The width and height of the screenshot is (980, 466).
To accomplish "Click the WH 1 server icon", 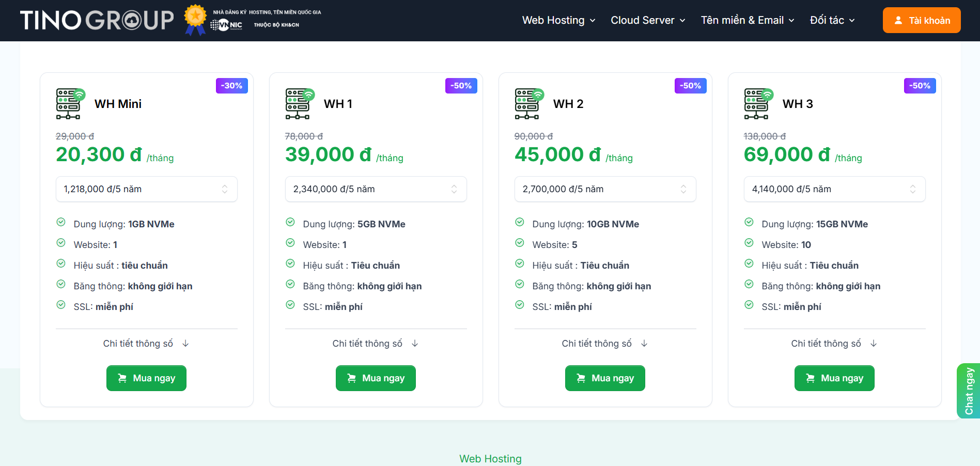I will pyautogui.click(x=300, y=104).
